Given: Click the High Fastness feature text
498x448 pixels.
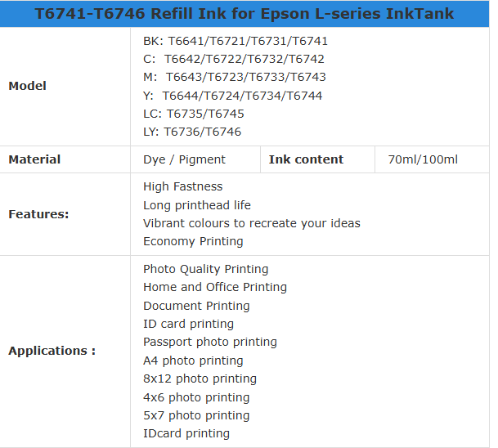Looking at the screenshot, I should [182, 186].
